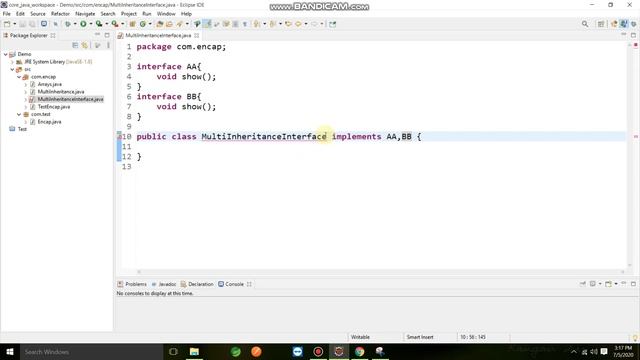This screenshot has height=360, width=640.
Task: Click the Open Console dropdown icon
Action: click(x=608, y=284)
